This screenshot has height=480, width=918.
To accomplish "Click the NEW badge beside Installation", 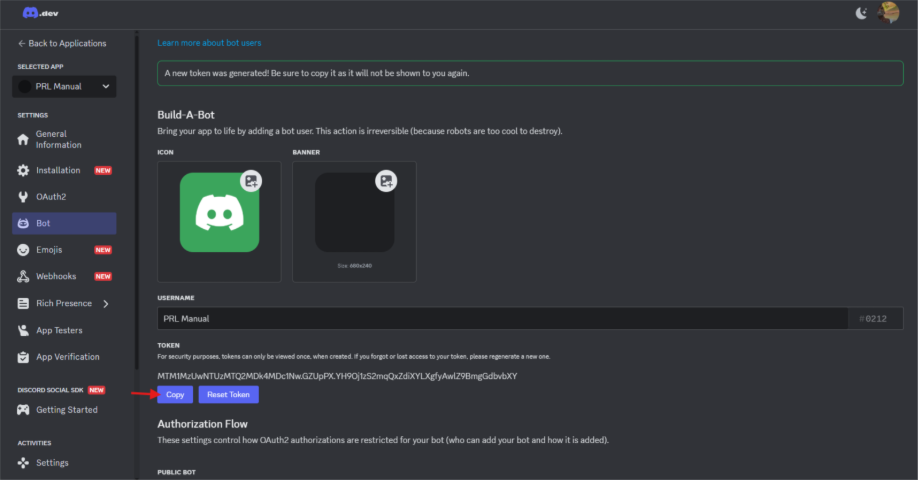I will pyautogui.click(x=103, y=170).
